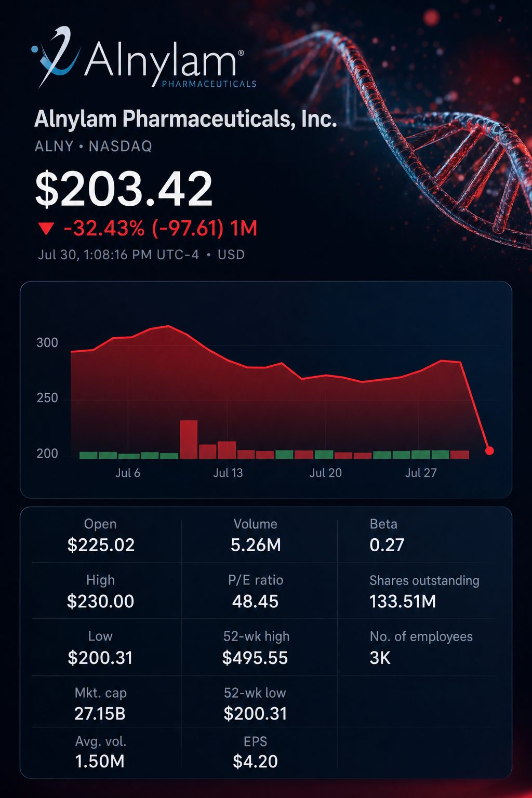The height and width of the screenshot is (798, 532).
Task: Select the Volume 5.26M stat
Action: [256, 536]
